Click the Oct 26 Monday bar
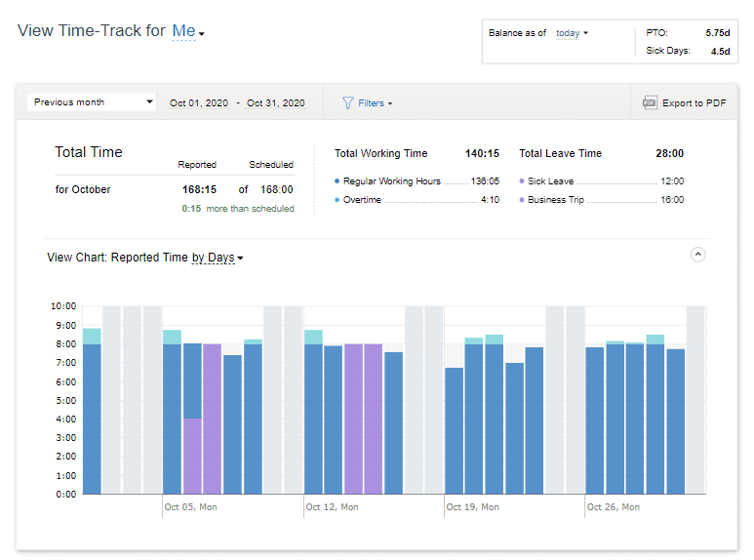Screen dimensions: 754x560 (x=595, y=420)
